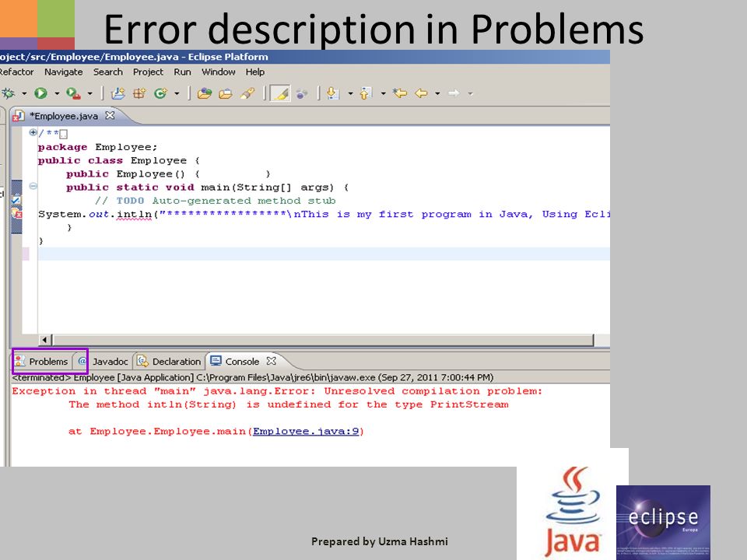Click the underlined intln method call
This screenshot has width=747, height=560.
tap(134, 215)
